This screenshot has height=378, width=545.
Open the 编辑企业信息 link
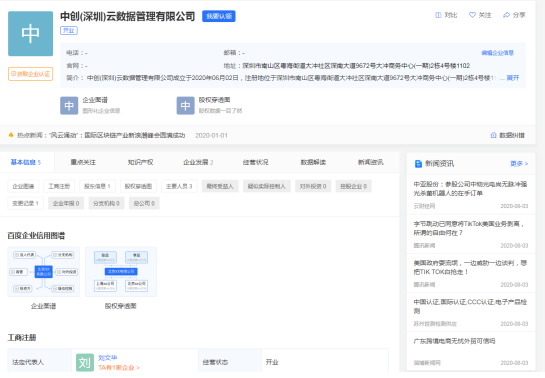pos(497,53)
